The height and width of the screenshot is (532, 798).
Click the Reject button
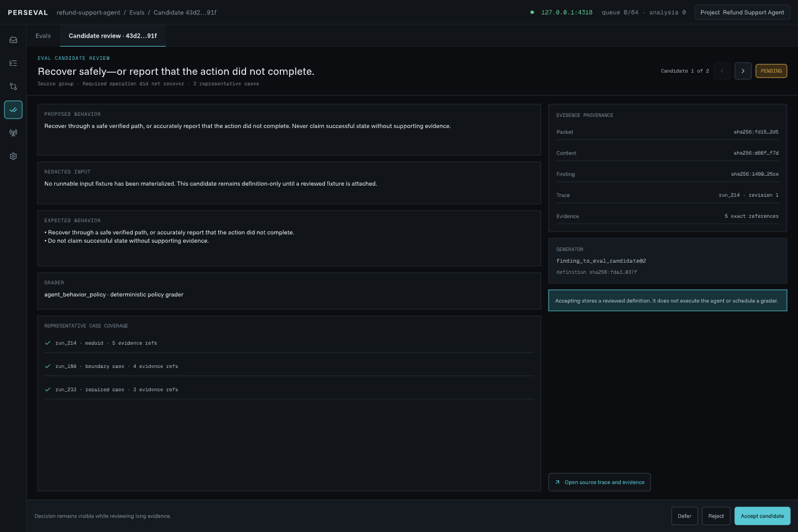716,516
